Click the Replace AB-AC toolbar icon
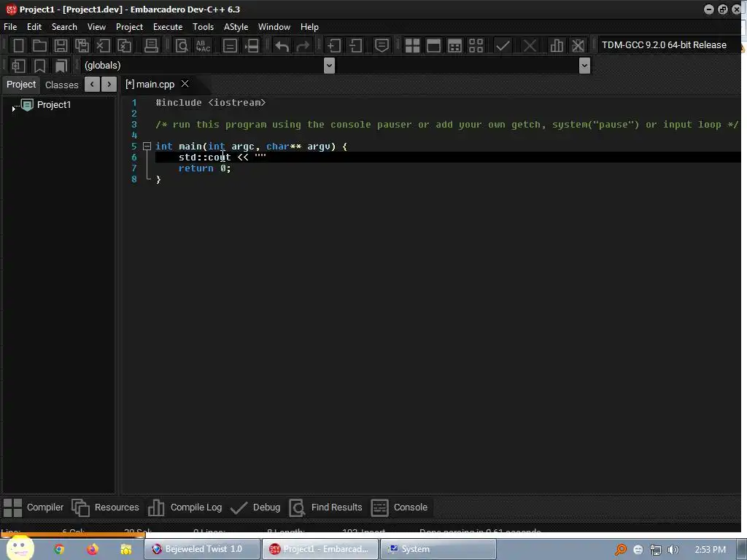This screenshot has height=560, width=747. (203, 46)
